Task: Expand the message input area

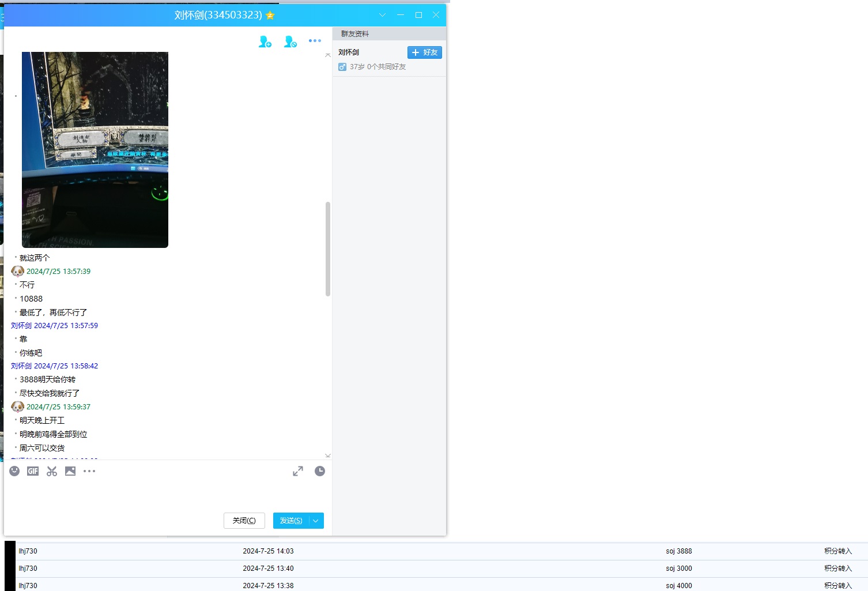Action: (298, 471)
